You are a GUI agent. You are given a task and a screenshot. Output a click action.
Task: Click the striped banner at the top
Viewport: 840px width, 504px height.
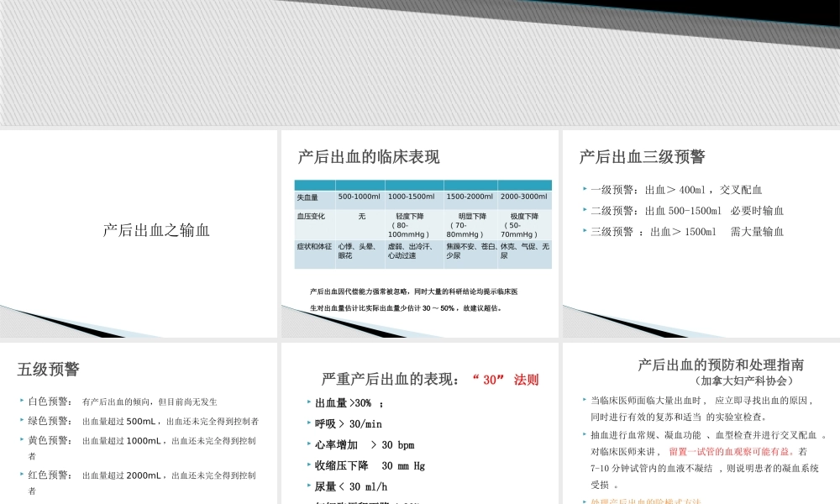[x=420, y=63]
